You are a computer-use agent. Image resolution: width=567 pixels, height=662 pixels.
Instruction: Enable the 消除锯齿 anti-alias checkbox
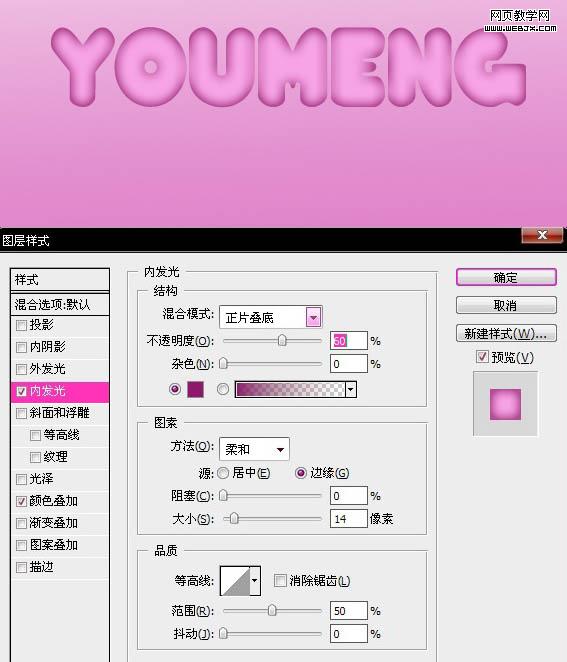279,581
